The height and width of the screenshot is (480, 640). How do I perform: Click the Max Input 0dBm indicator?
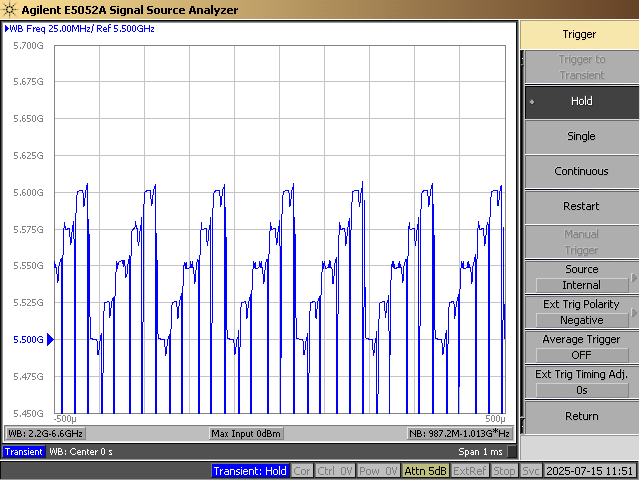coord(246,433)
